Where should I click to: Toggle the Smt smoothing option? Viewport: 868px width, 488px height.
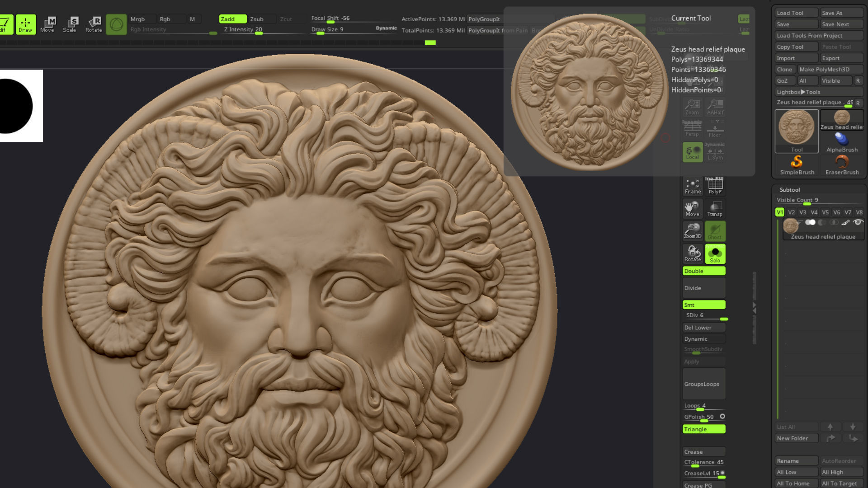(x=703, y=305)
